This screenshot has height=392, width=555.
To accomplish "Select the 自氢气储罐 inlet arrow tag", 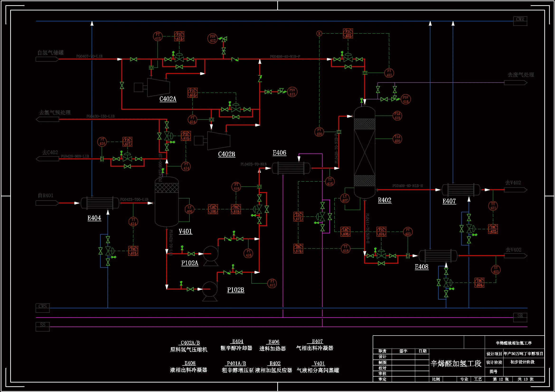I will [47, 59].
